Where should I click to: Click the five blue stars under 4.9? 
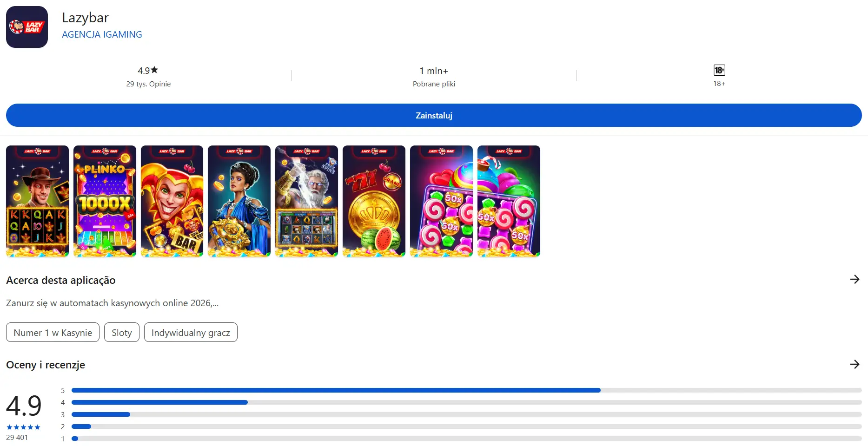pyautogui.click(x=23, y=427)
